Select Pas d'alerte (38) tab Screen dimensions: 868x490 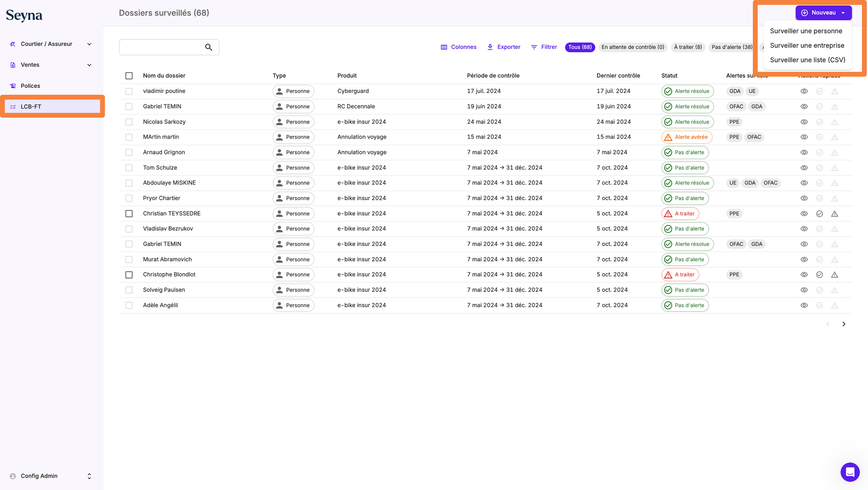(x=732, y=47)
